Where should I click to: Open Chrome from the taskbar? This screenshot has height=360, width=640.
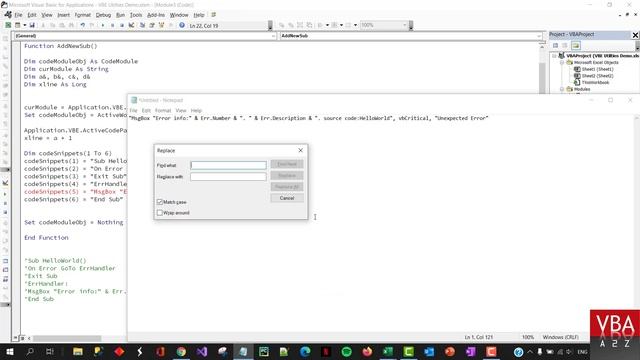pos(181,351)
